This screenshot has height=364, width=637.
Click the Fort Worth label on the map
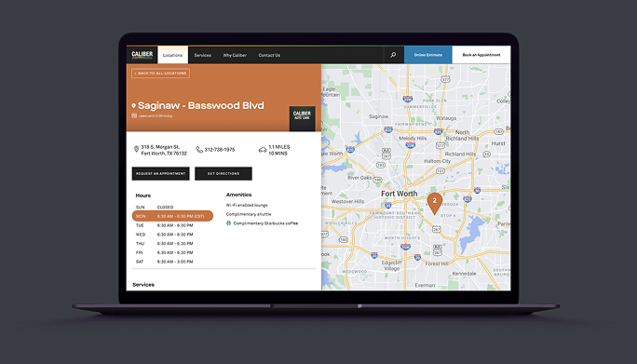coord(399,194)
